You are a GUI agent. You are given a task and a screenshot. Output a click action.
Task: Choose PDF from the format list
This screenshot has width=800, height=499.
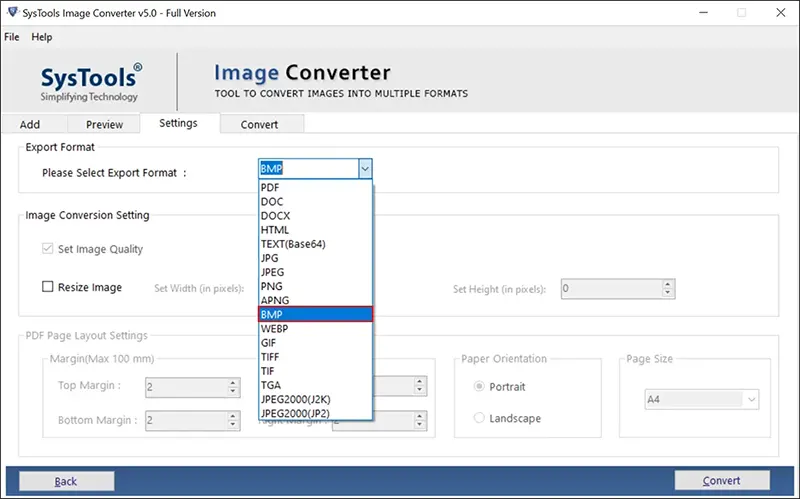click(x=315, y=187)
